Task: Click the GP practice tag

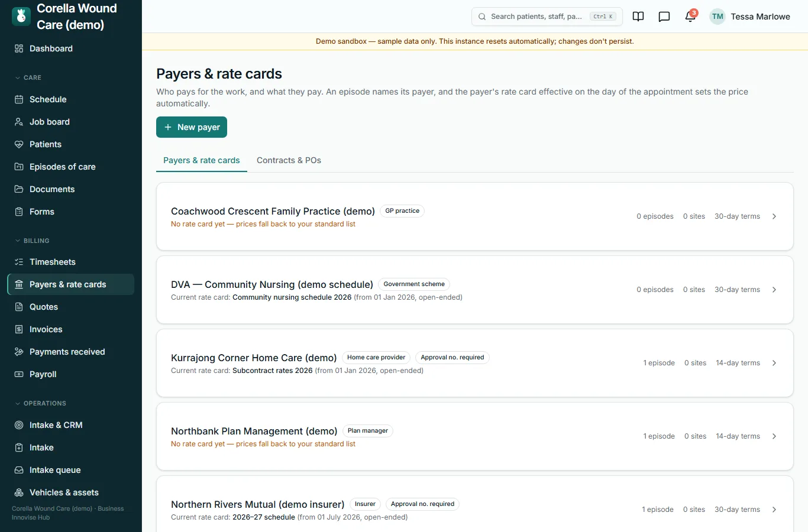Action: click(x=402, y=211)
